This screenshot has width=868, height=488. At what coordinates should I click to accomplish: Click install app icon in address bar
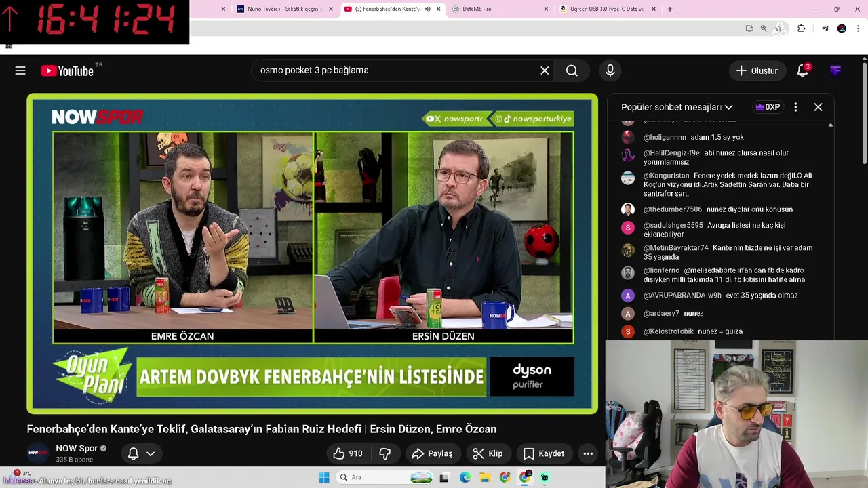tap(749, 28)
